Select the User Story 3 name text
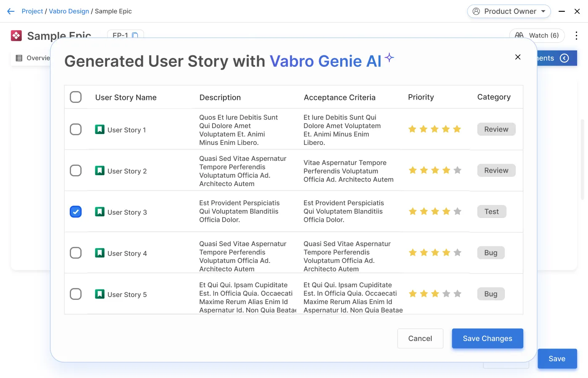 [x=127, y=213]
